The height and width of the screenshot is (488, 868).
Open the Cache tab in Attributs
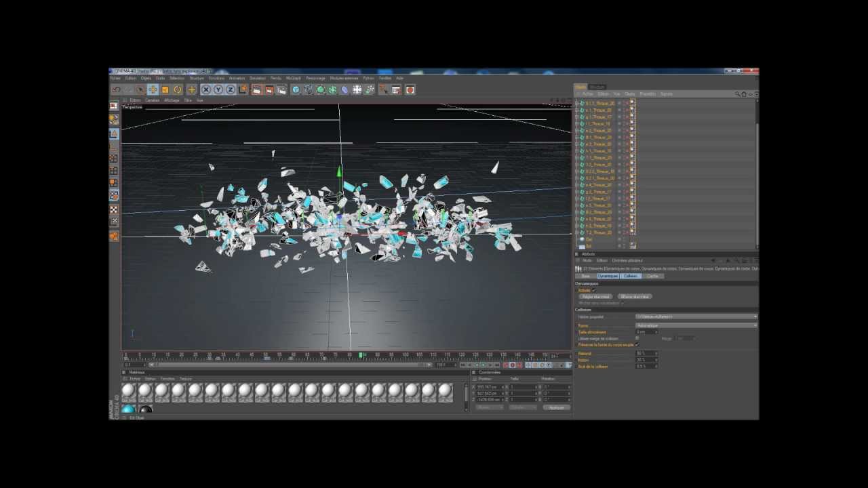(x=652, y=276)
